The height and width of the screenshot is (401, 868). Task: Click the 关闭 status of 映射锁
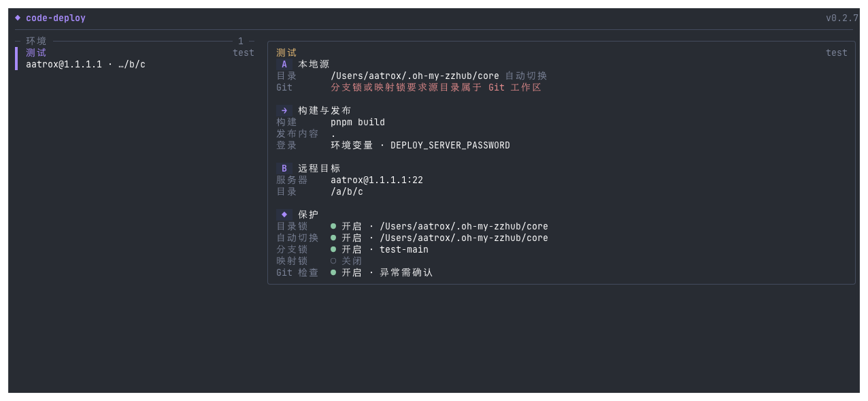(352, 261)
